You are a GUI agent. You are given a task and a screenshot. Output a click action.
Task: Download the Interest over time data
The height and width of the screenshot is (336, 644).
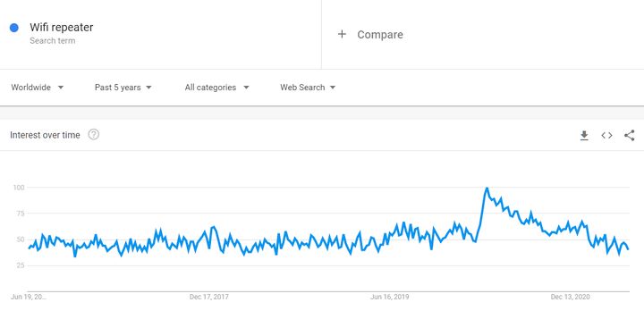pyautogui.click(x=584, y=136)
